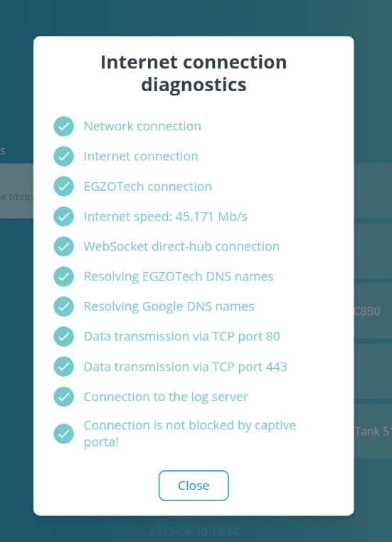
Task: Click the captive portal check icon
Action: 63,434
